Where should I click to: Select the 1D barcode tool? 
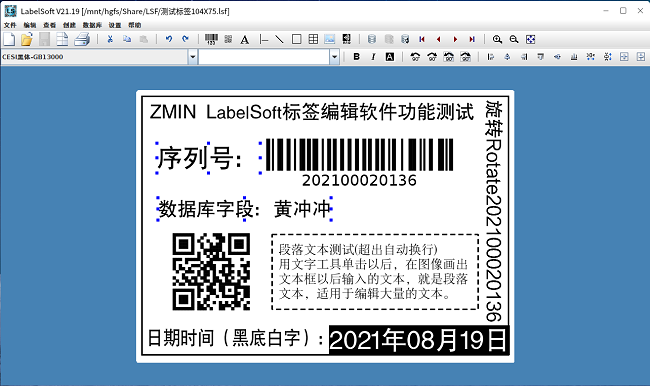pos(211,39)
